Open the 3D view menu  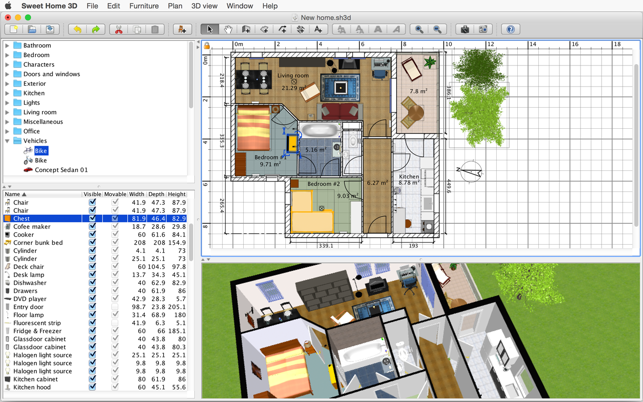point(204,6)
